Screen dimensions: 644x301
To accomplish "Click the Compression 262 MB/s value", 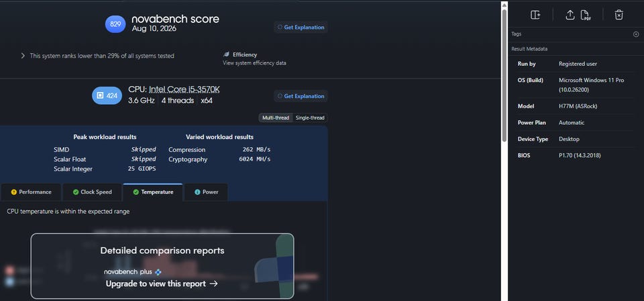I will pos(256,150).
